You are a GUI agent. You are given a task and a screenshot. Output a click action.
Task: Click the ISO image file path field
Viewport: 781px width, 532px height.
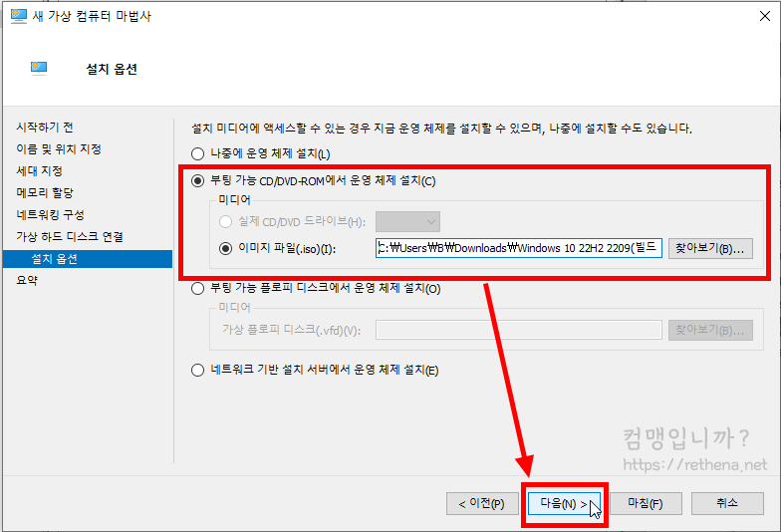(518, 248)
